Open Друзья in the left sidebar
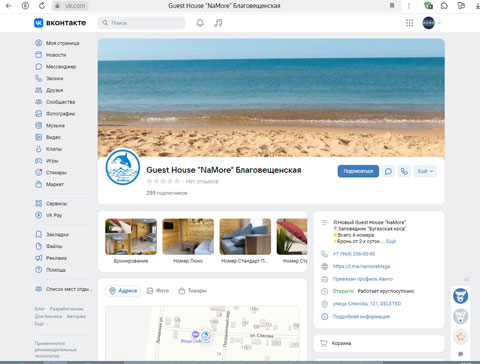480x364 pixels. coord(49,90)
